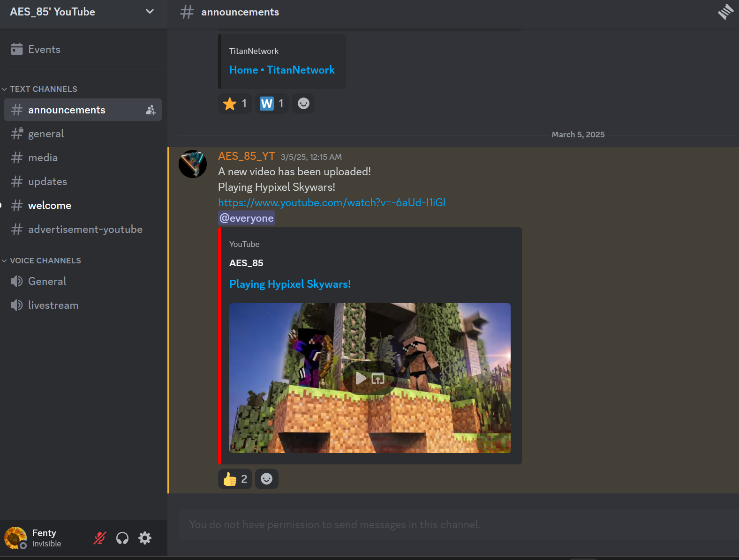This screenshot has width=739, height=560.
Task: Open the youtube.com watch URL
Action: pyautogui.click(x=332, y=202)
